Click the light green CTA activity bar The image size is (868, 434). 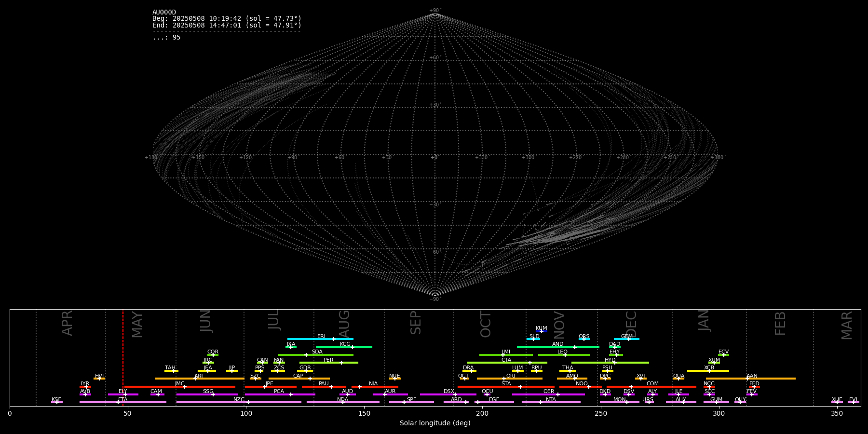[x=507, y=363]
